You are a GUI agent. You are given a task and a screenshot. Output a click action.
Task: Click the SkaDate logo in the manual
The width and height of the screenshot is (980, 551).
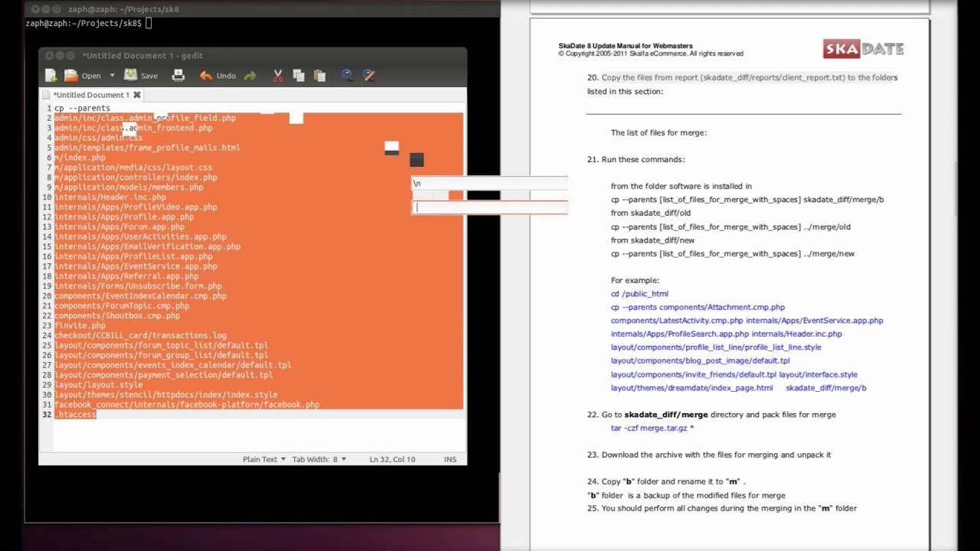[864, 49]
